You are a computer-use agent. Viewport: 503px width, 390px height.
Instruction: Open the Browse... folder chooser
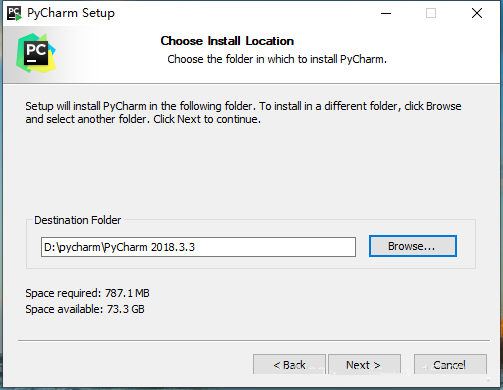(413, 246)
